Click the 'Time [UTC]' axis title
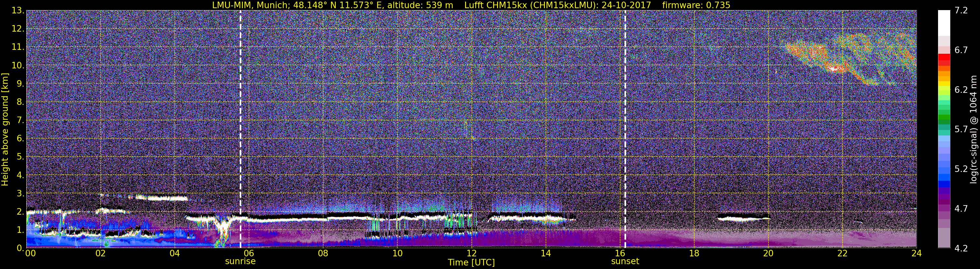Viewport: 980px width, 269px height. pos(471,262)
